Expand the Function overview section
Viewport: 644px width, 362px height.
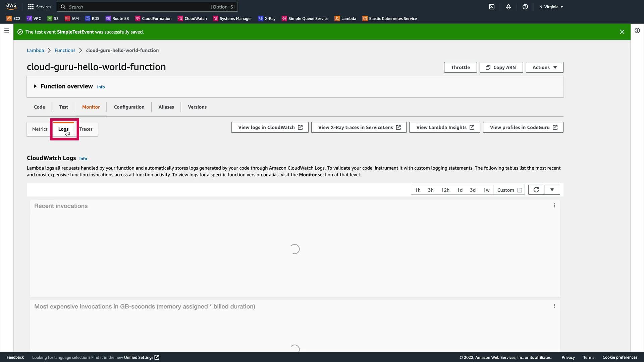tap(35, 86)
